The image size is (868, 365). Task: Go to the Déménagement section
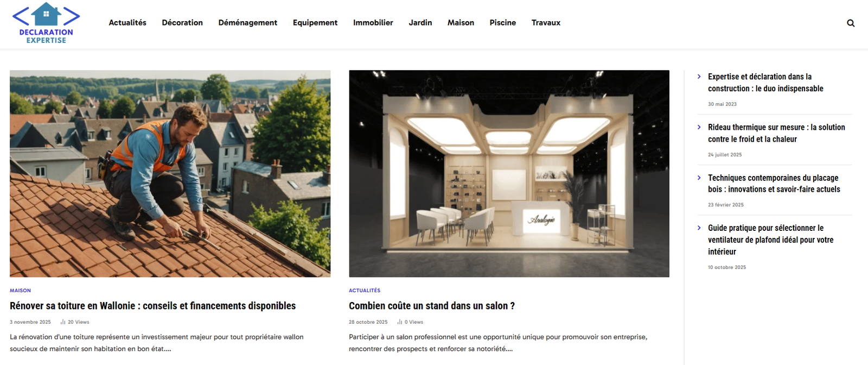(x=248, y=23)
